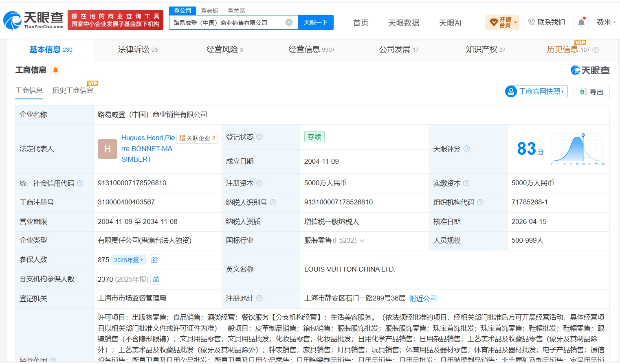Image resolution: width=620 pixels, height=364 pixels.
Task: Switch to 查老板 search tab
Action: [x=209, y=11]
